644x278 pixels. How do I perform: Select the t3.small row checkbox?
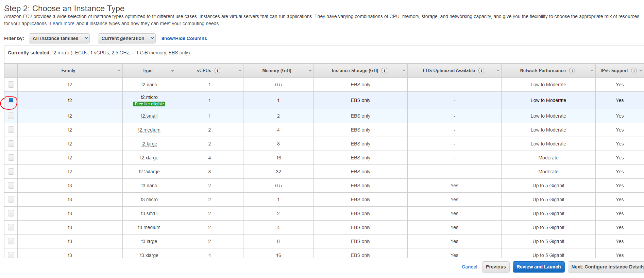tap(11, 213)
